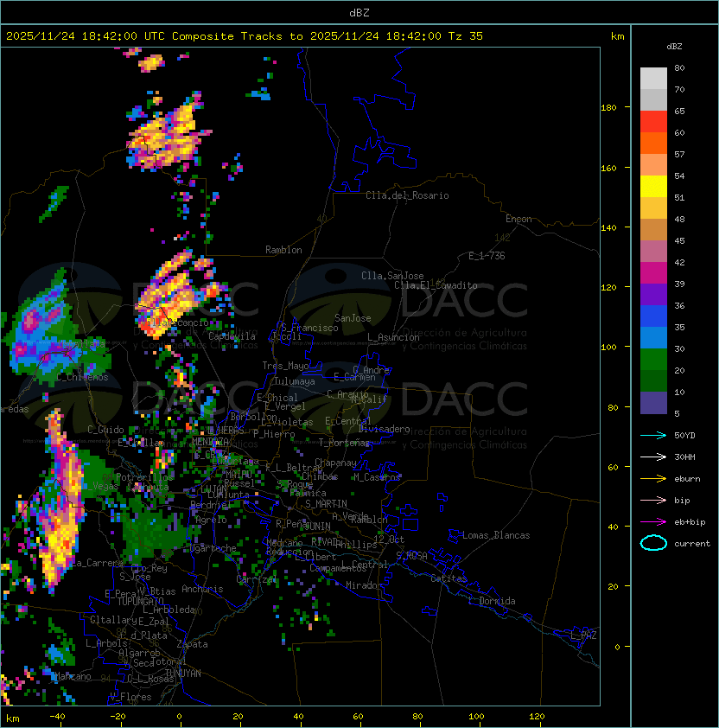
Task: Select the bottom slate-purple swatch above 5
Action: (653, 403)
